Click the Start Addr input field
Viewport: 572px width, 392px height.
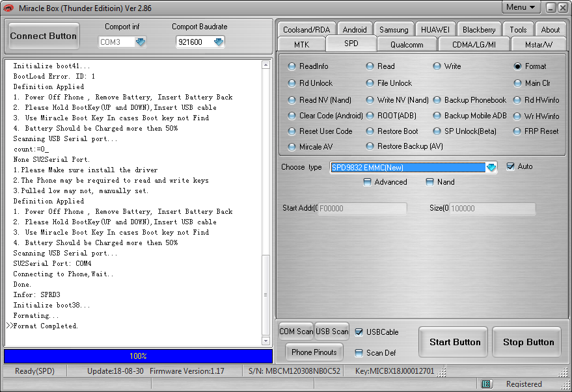(x=362, y=209)
